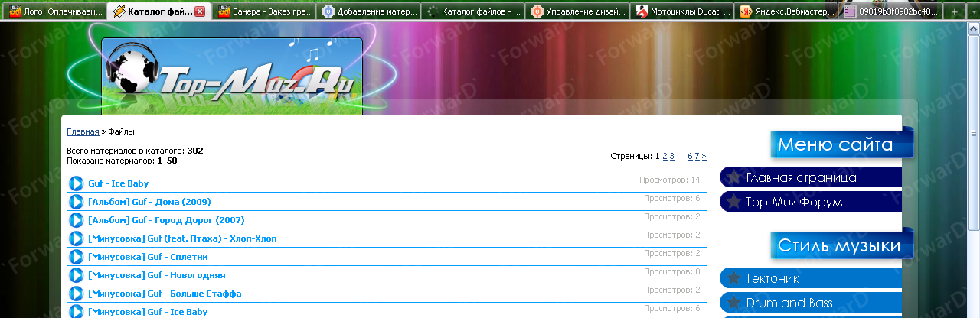Click 'Показано материалов: 1-50' text
The image size is (980, 318).
(x=122, y=161)
